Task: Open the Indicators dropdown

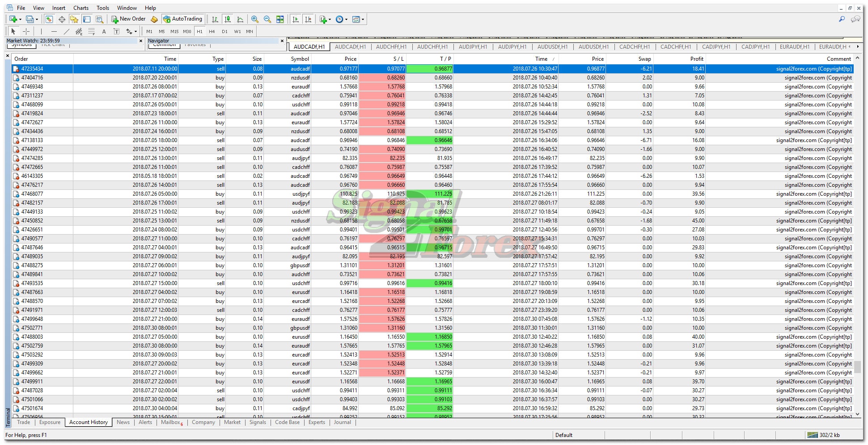Action: point(324,19)
